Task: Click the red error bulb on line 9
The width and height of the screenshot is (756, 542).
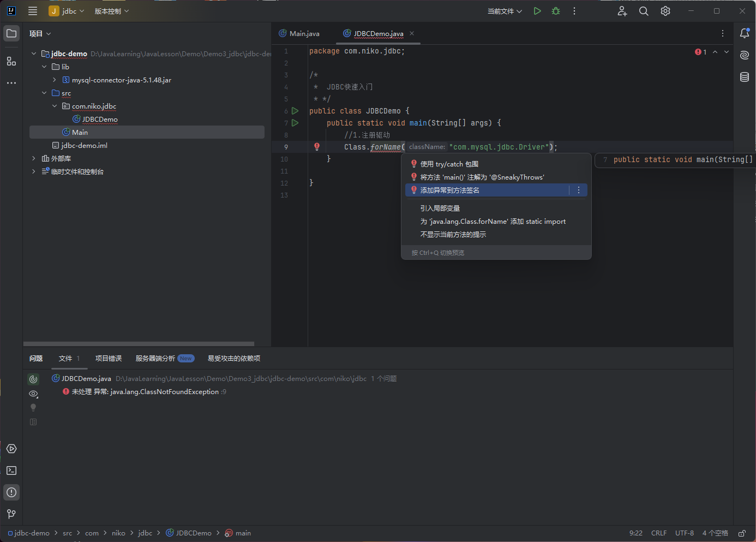Action: [317, 146]
